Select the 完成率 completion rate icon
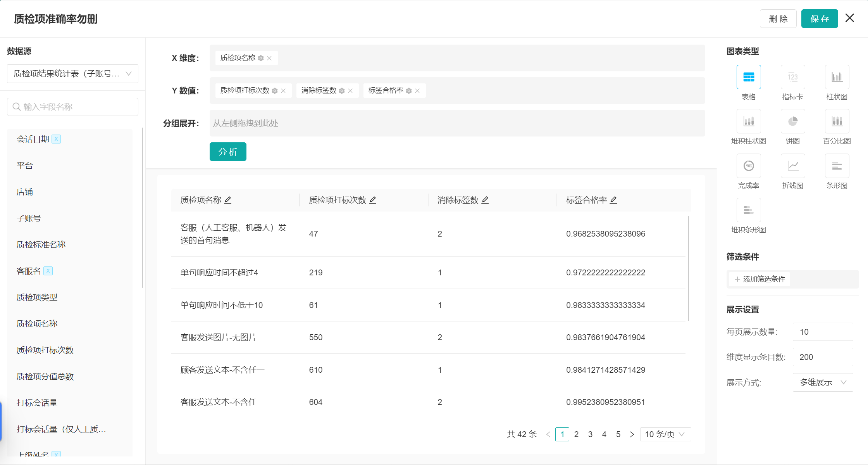The image size is (868, 465). click(748, 166)
